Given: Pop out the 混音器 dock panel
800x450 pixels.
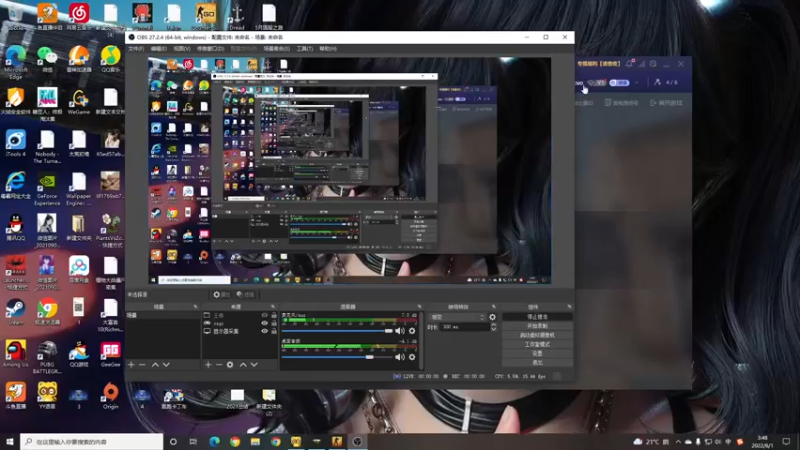Looking at the screenshot, I should coord(419,307).
